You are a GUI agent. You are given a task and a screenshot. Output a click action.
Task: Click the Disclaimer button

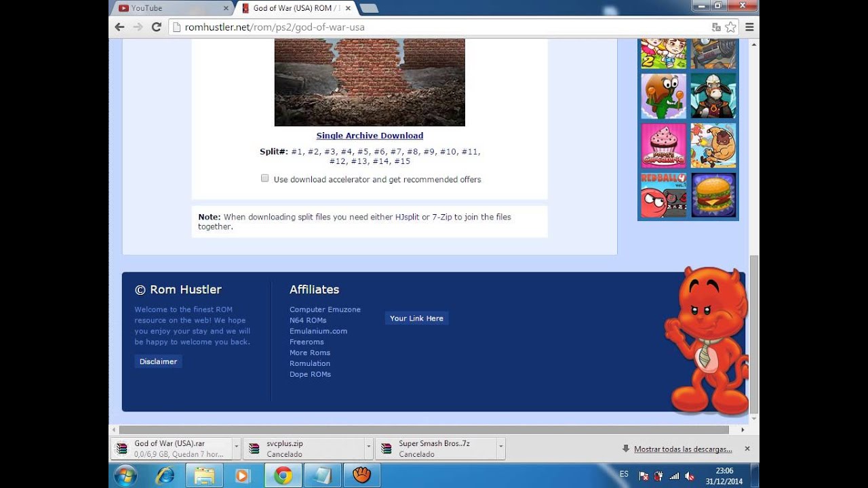click(158, 361)
